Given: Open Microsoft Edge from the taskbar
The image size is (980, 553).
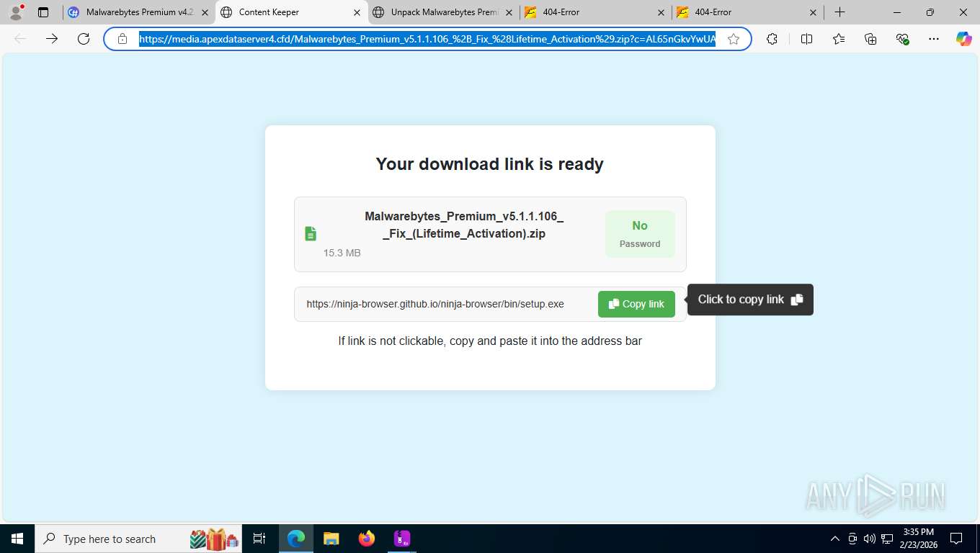Looking at the screenshot, I should pos(296,539).
